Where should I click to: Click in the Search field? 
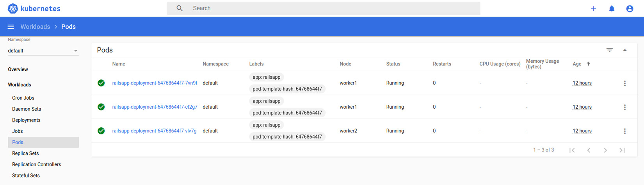click(332, 8)
